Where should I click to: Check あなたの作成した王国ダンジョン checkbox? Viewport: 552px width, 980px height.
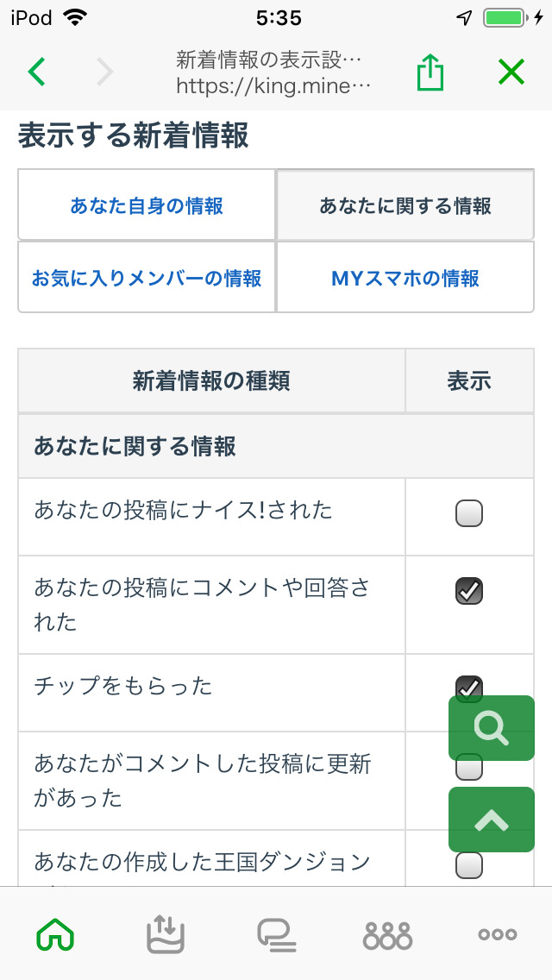point(469,864)
